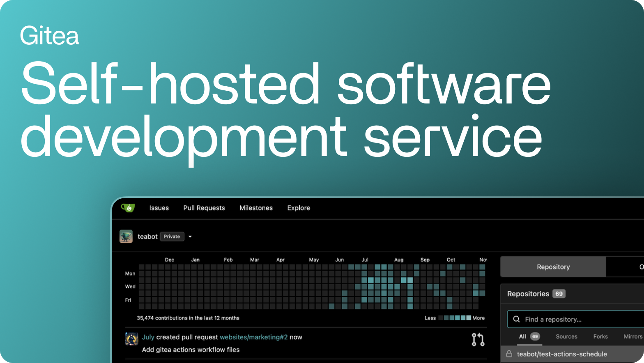Open Explore in the top navigation

299,208
